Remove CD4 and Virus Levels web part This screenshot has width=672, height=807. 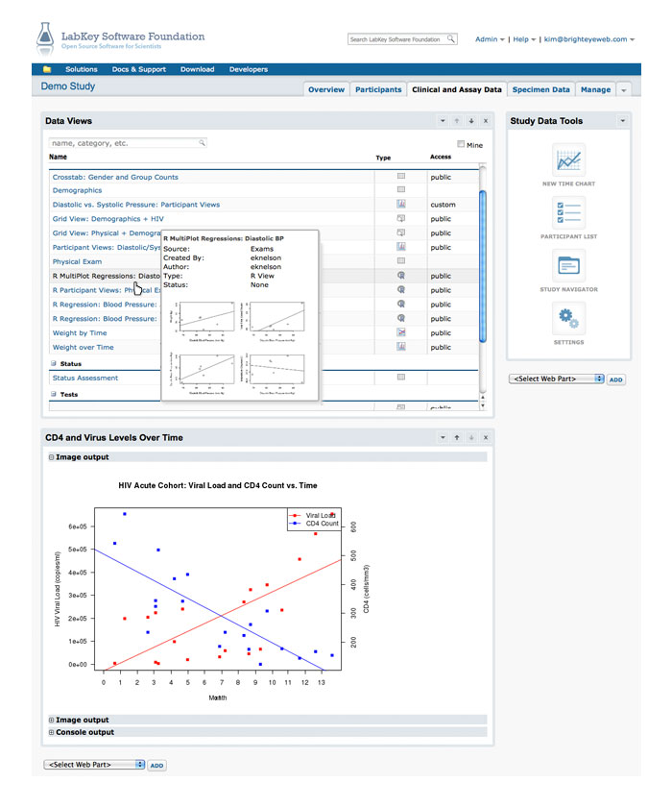pos(486,437)
